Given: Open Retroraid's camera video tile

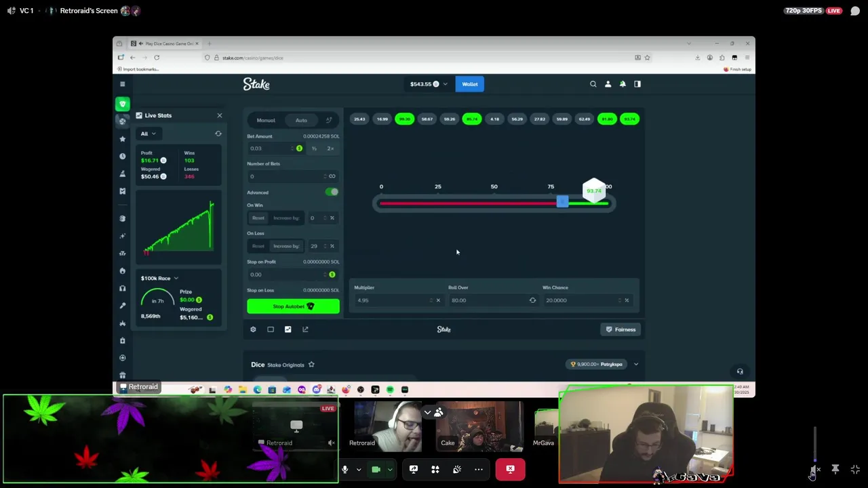Looking at the screenshot, I should pos(387,426).
